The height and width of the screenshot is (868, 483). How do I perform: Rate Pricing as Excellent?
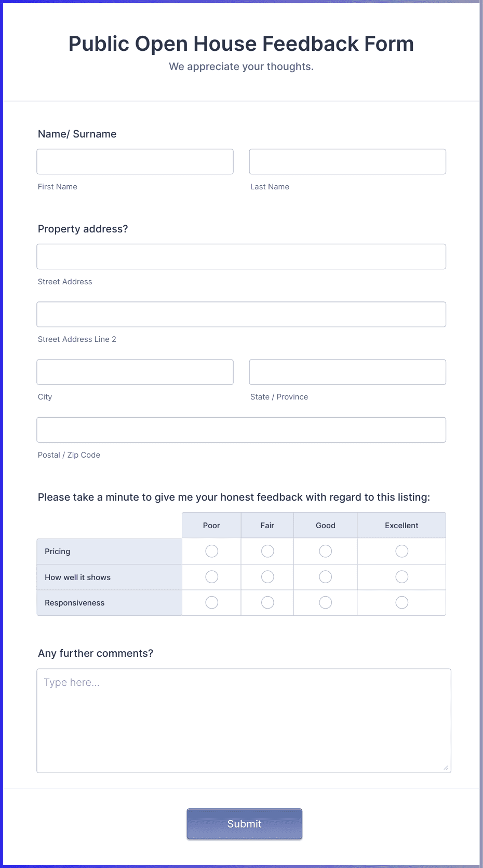pyautogui.click(x=402, y=551)
